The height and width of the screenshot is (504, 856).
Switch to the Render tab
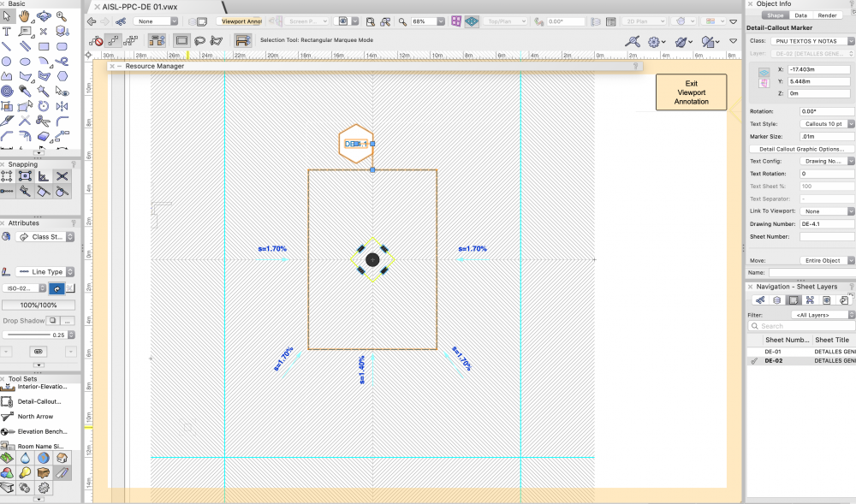pyautogui.click(x=827, y=15)
